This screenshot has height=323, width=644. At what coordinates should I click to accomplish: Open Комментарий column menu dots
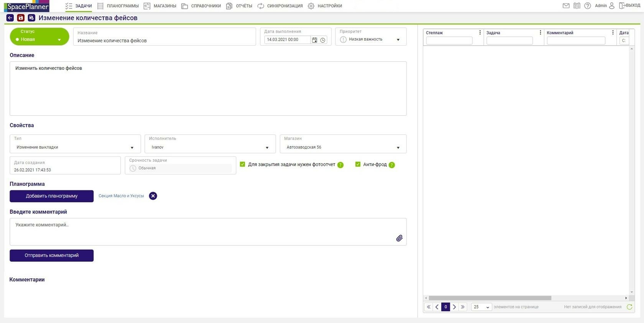[x=613, y=33]
